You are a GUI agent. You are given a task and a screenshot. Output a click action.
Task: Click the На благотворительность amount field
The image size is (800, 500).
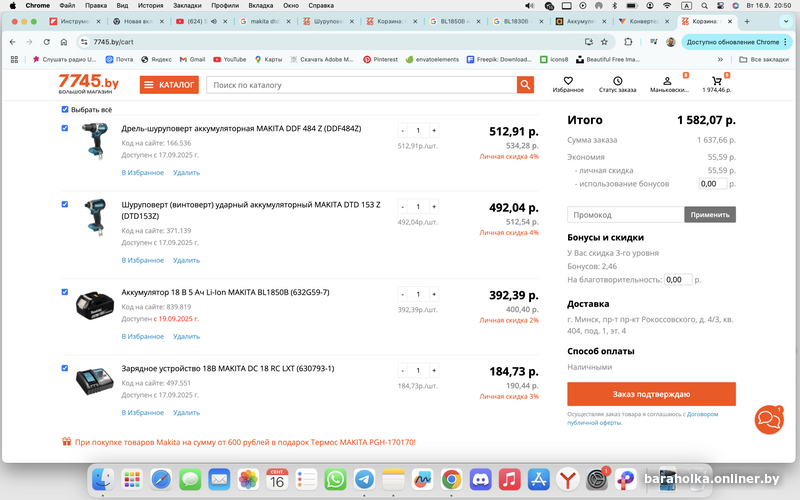[678, 280]
